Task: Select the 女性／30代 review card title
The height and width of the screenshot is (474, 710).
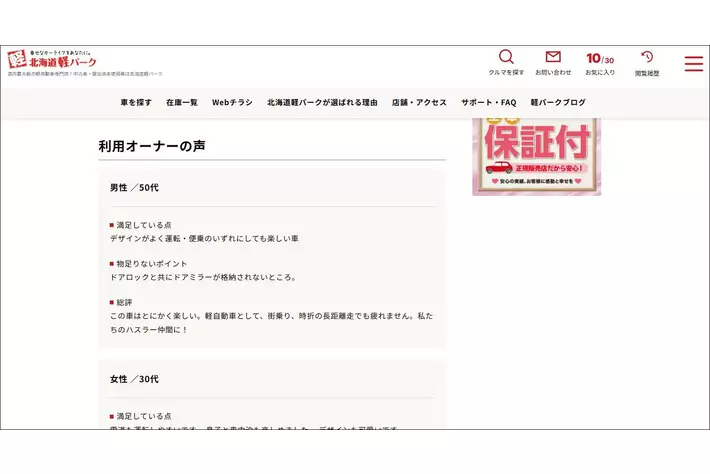Action: pos(134,379)
